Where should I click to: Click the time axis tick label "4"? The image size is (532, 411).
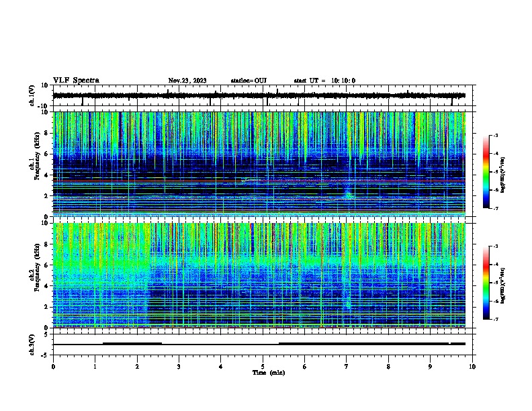coord(221,367)
